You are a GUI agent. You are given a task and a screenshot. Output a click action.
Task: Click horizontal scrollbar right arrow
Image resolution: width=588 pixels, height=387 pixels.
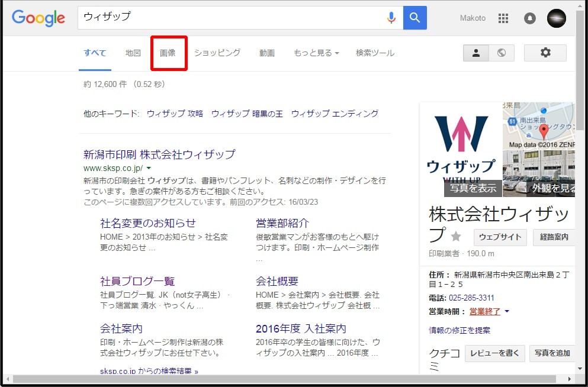[570, 379]
